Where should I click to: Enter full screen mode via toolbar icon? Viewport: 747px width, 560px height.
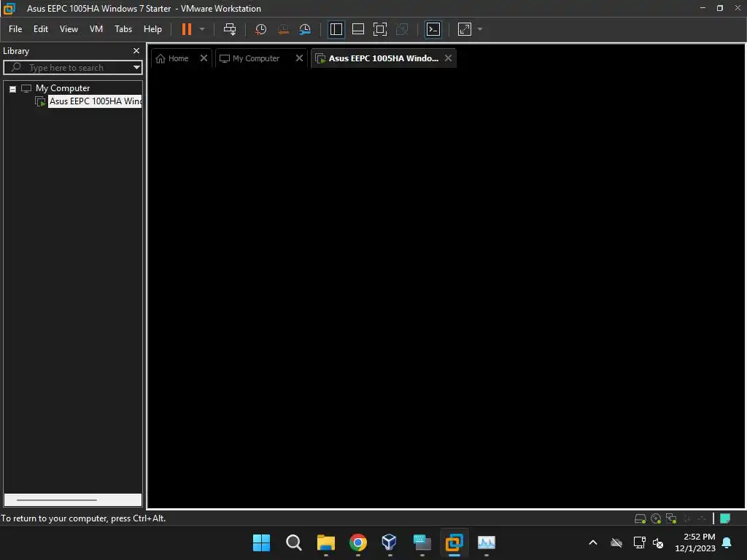point(379,29)
